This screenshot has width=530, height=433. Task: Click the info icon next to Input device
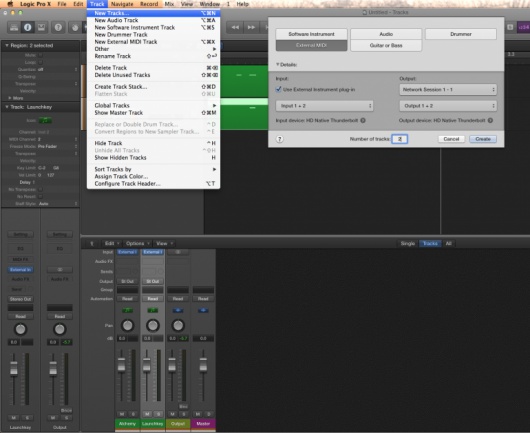(x=363, y=120)
